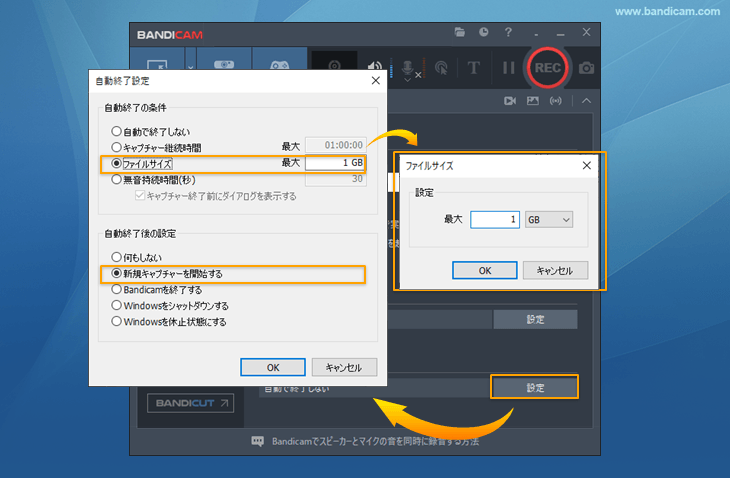
Task: Open the output folder icon in title bar
Action: 459,32
